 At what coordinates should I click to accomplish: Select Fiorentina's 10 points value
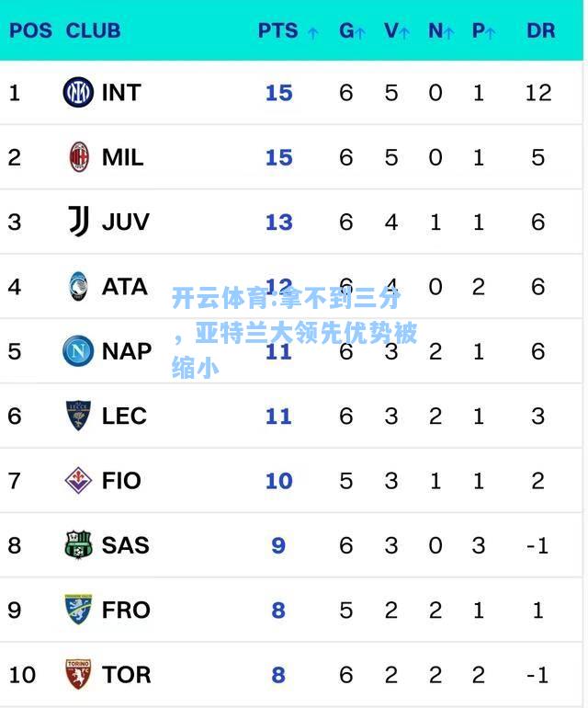(279, 481)
